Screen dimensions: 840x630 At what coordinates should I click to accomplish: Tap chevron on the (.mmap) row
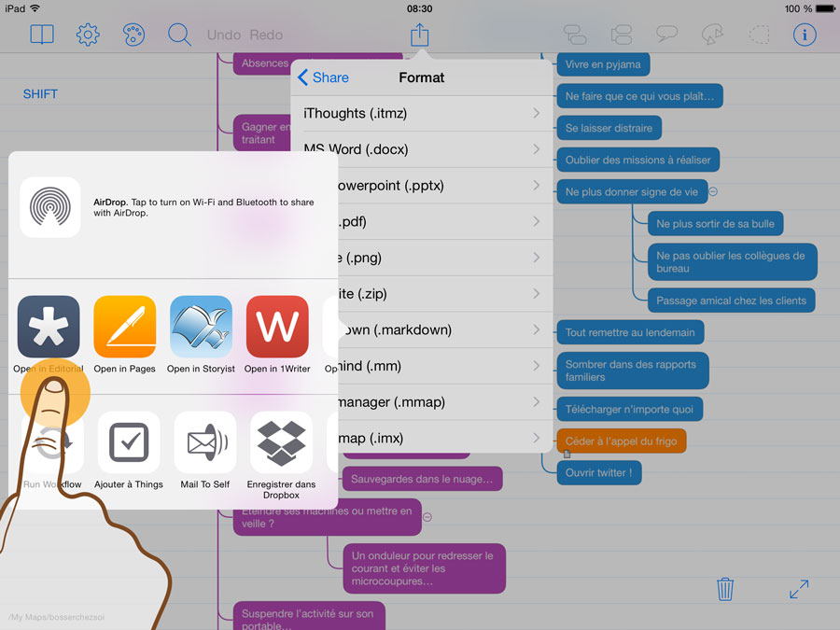[x=537, y=401]
